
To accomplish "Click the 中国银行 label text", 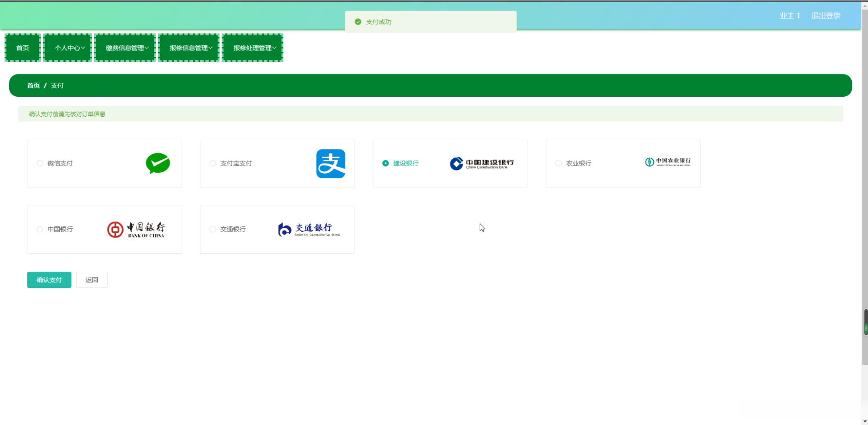I will coord(60,229).
